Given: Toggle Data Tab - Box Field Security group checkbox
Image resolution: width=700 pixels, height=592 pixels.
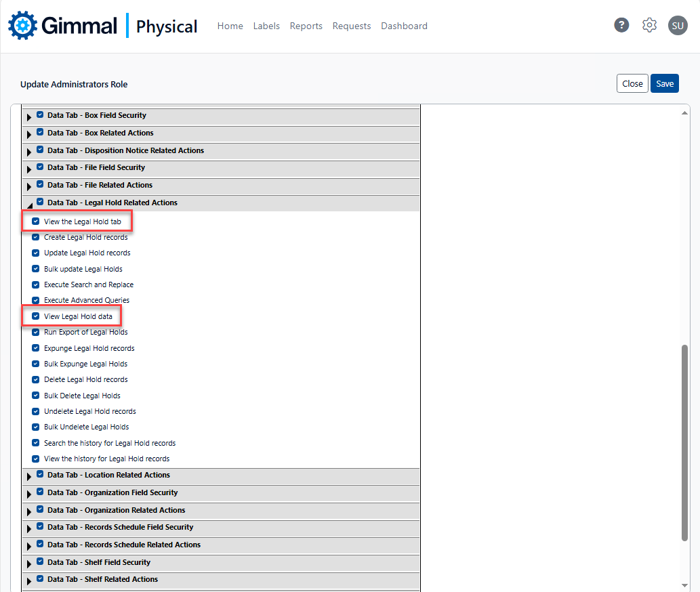Looking at the screenshot, I should tap(40, 115).
